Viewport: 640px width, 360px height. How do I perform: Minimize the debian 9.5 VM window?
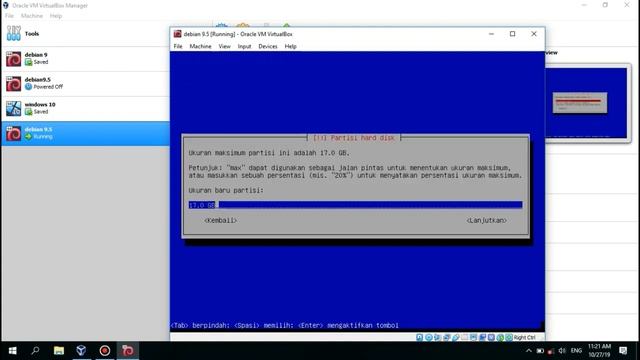click(x=491, y=34)
